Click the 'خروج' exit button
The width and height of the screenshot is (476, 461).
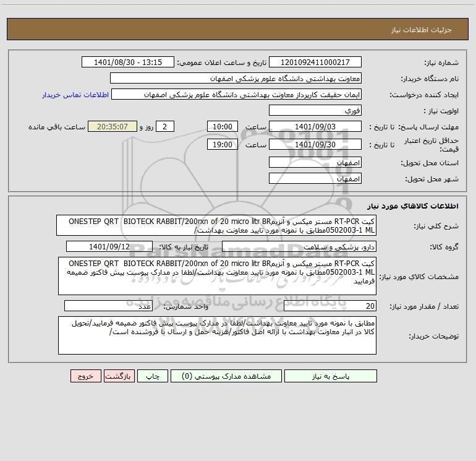coord(85,376)
